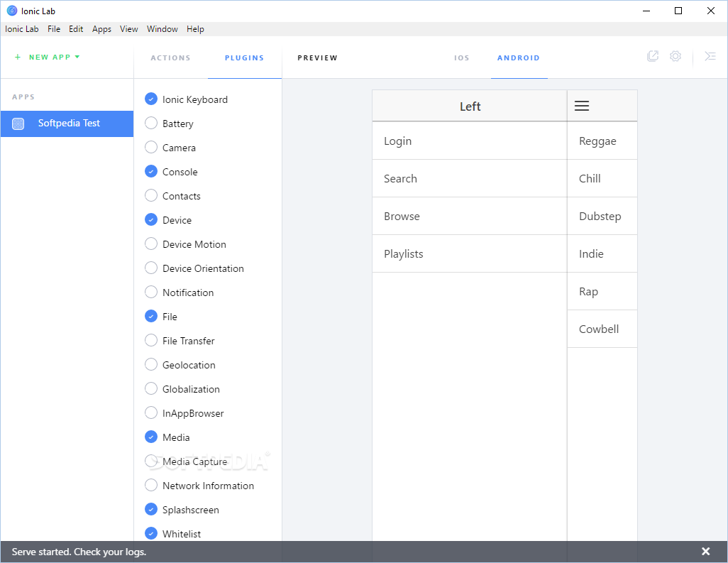This screenshot has width=728, height=563.
Task: Select the Chill playlist item
Action: (602, 178)
